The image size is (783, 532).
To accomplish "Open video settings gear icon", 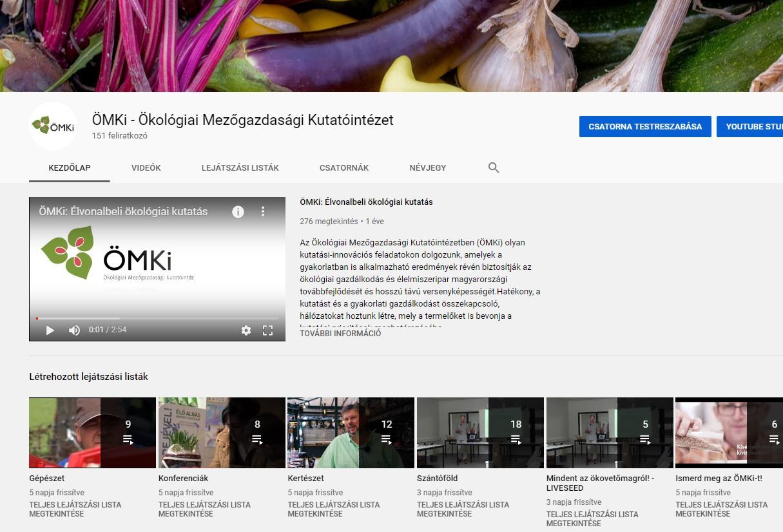I will [x=246, y=330].
